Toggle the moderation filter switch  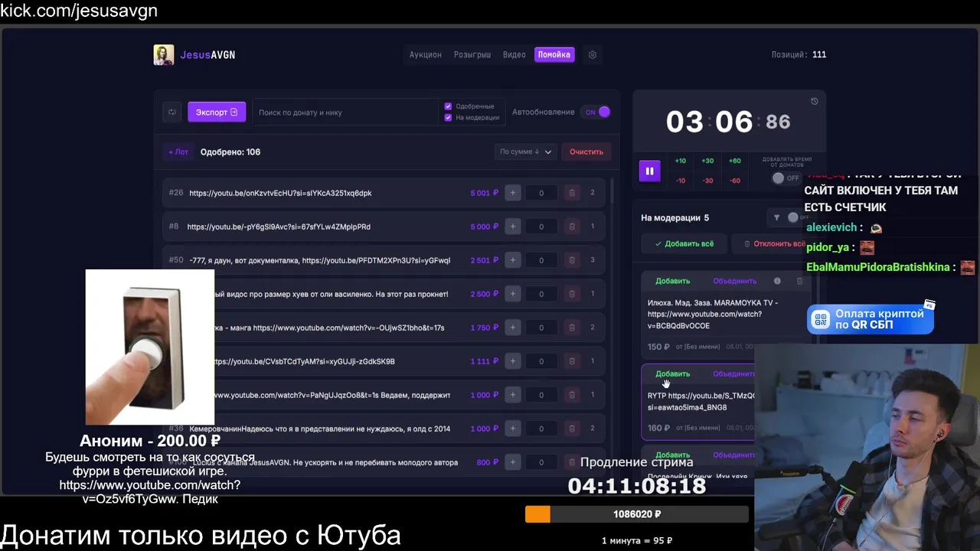pos(797,218)
